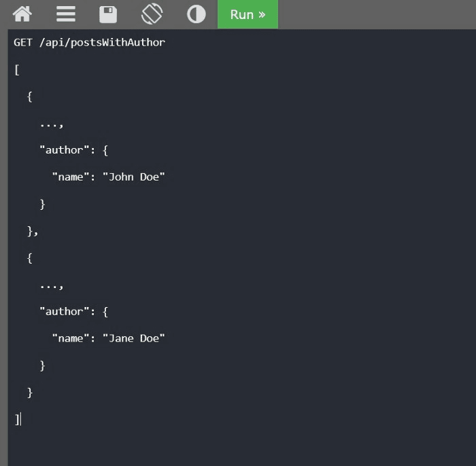Click the "name" key for John Doe
The height and width of the screenshot is (466, 476).
coord(71,177)
